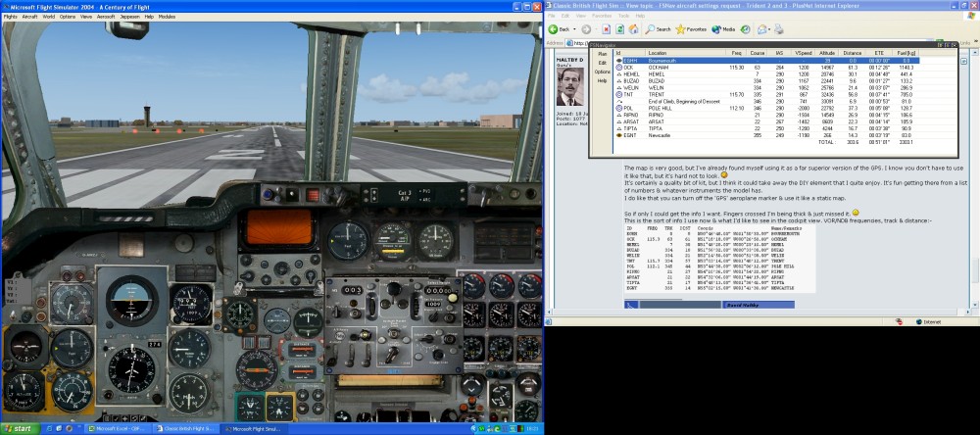980x435 pixels.
Task: Click the Forward arrow in Internet Explorer
Action: tap(586, 29)
